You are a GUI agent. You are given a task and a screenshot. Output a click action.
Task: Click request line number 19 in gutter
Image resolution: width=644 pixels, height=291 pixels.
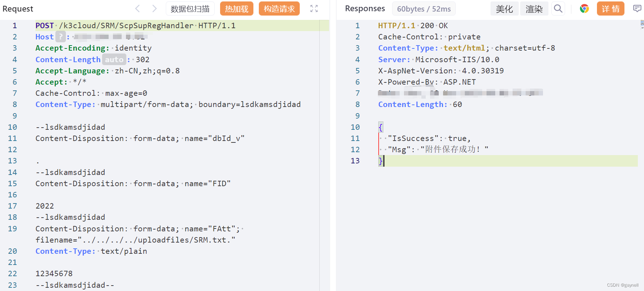point(12,229)
